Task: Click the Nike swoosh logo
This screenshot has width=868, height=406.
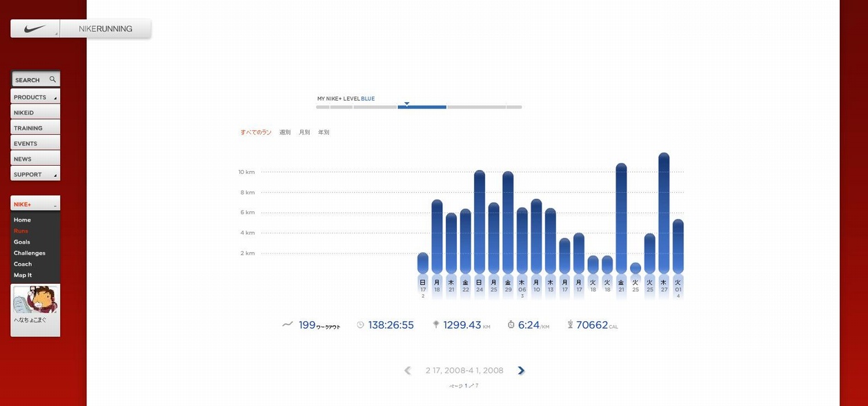Action: [x=35, y=29]
